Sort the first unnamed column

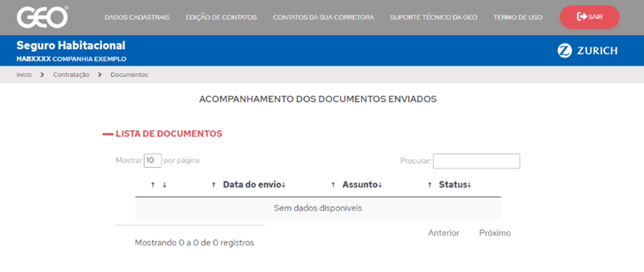[x=159, y=185]
